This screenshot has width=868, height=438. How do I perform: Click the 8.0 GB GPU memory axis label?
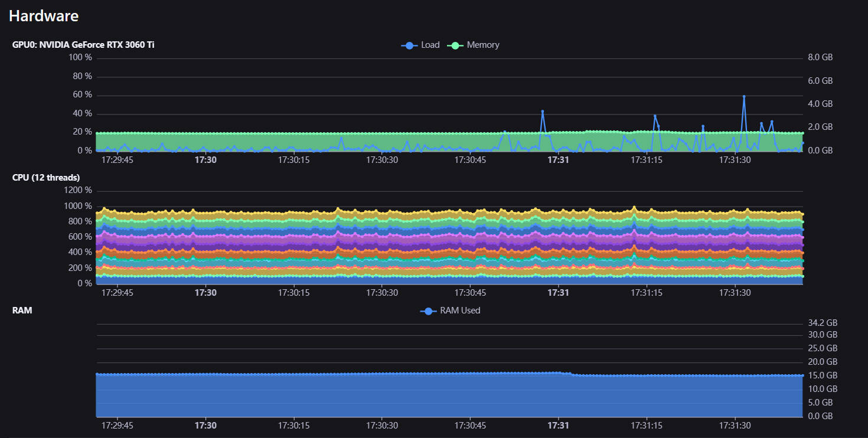coord(820,57)
